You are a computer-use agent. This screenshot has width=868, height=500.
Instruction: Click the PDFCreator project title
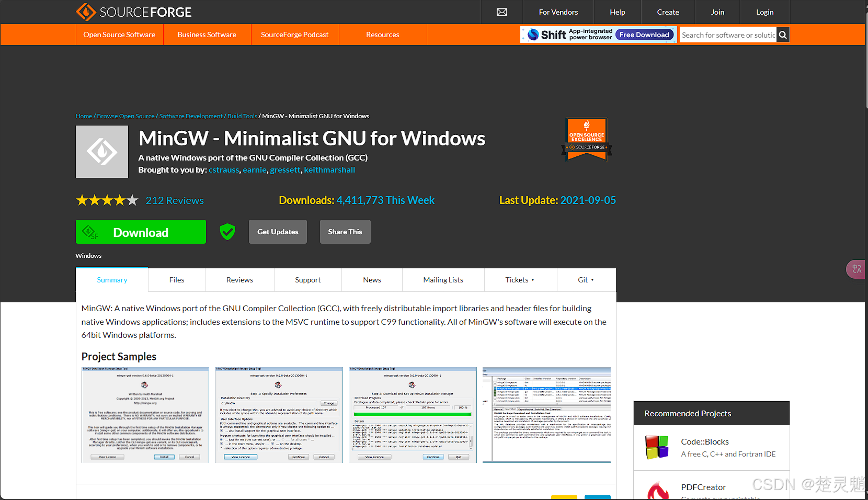coord(703,487)
